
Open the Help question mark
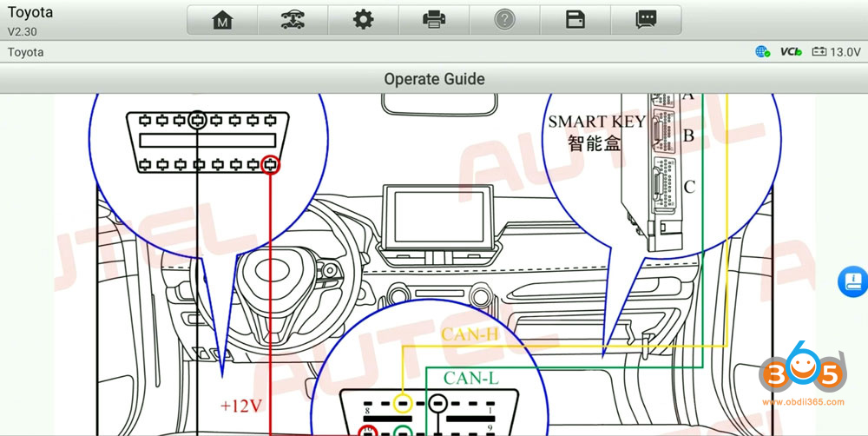tap(504, 20)
